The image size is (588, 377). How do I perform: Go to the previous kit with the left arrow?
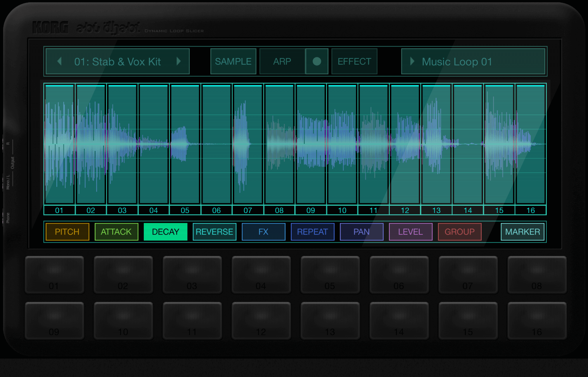point(60,61)
